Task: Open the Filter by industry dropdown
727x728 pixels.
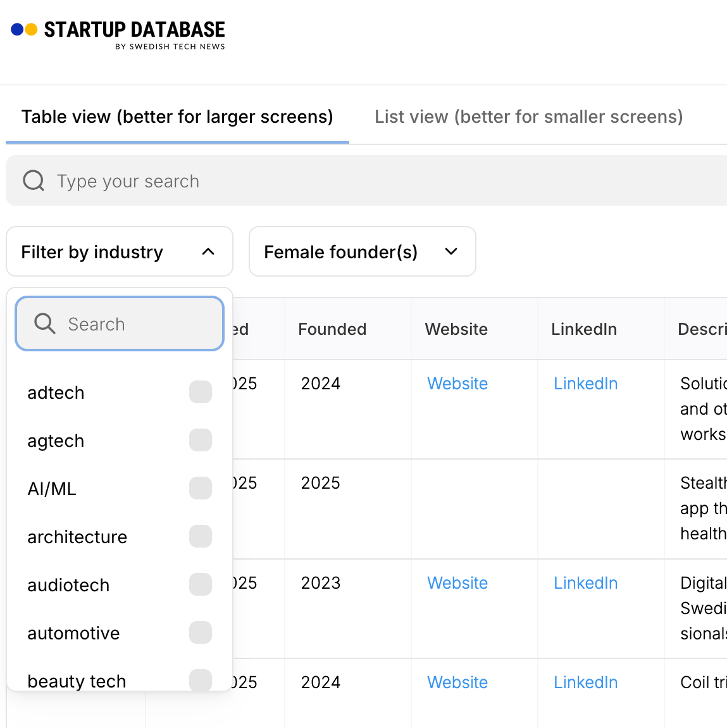Action: [x=120, y=252]
